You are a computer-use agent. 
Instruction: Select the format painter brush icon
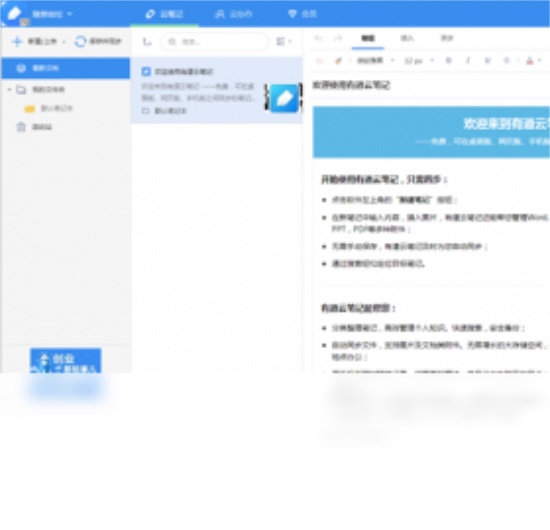(338, 61)
